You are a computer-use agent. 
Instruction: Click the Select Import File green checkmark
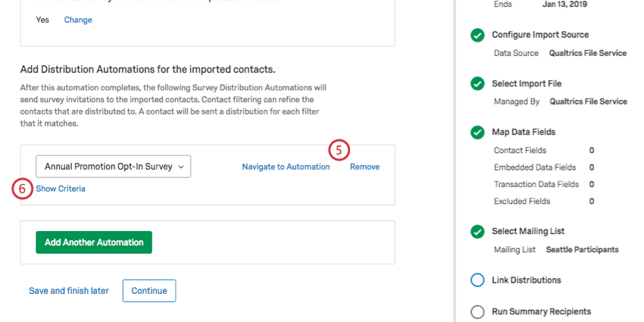(x=477, y=84)
